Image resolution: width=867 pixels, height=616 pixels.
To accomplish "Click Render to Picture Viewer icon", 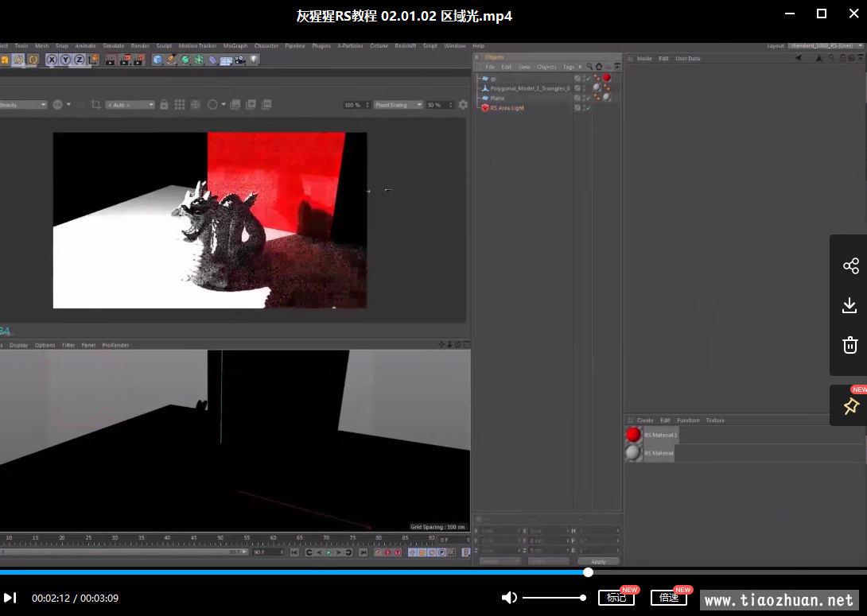I will [x=124, y=60].
